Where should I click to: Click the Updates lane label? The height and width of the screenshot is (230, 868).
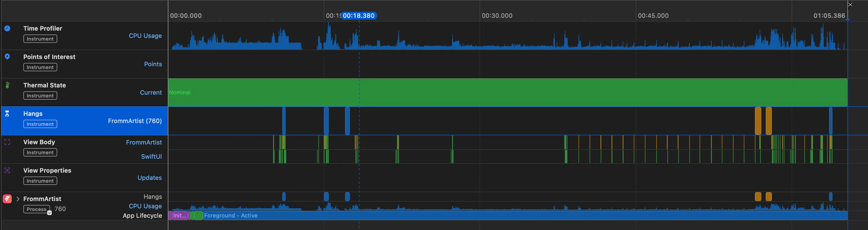tap(149, 177)
